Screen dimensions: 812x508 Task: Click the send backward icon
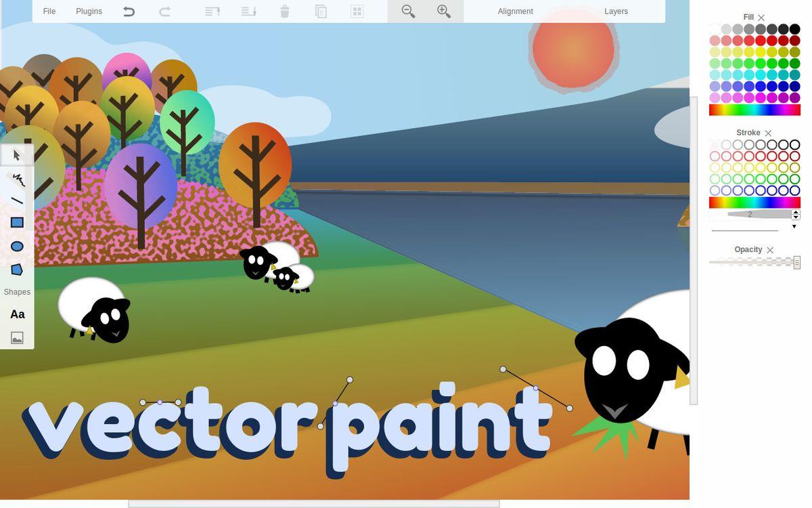[x=248, y=12]
